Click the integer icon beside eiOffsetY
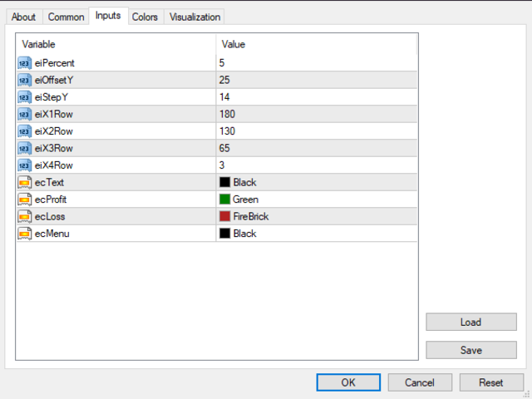Screen dimensions: 532x399 click(24, 80)
